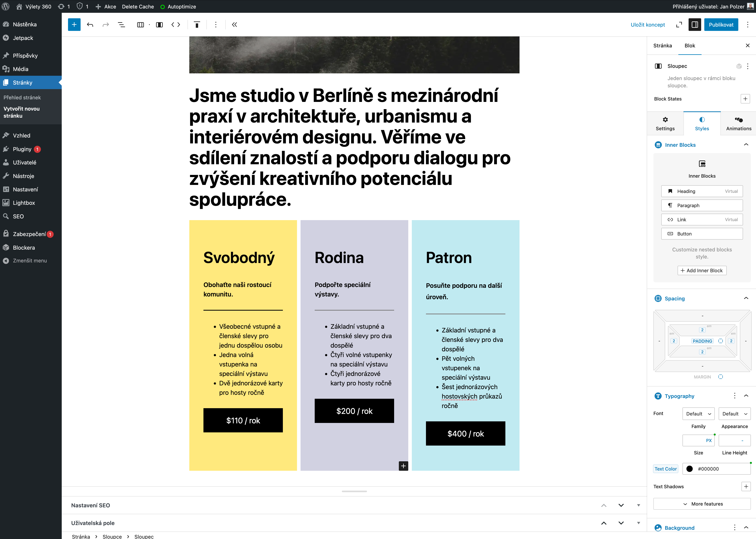
Task: Switch to the Stránka tab
Action: [x=662, y=45]
